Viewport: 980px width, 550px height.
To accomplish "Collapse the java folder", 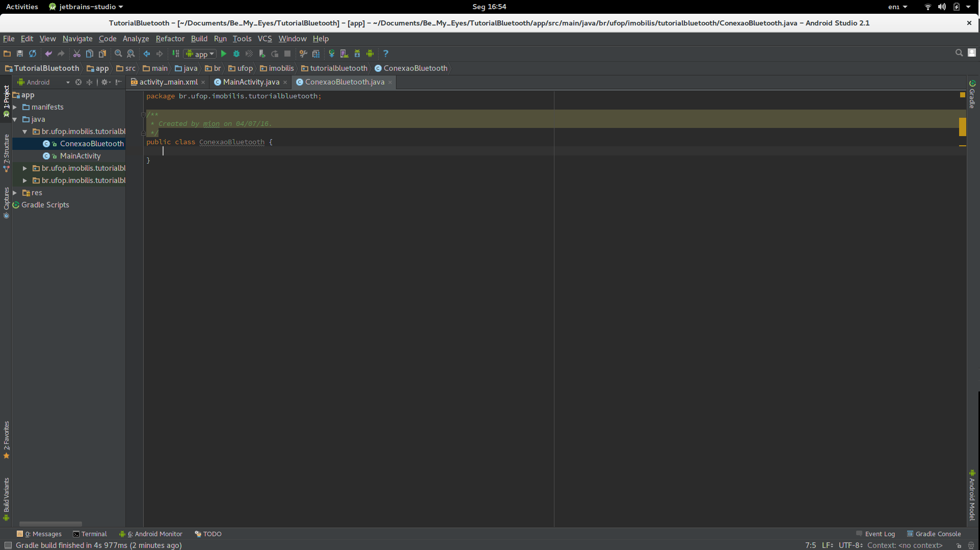I will coord(15,119).
